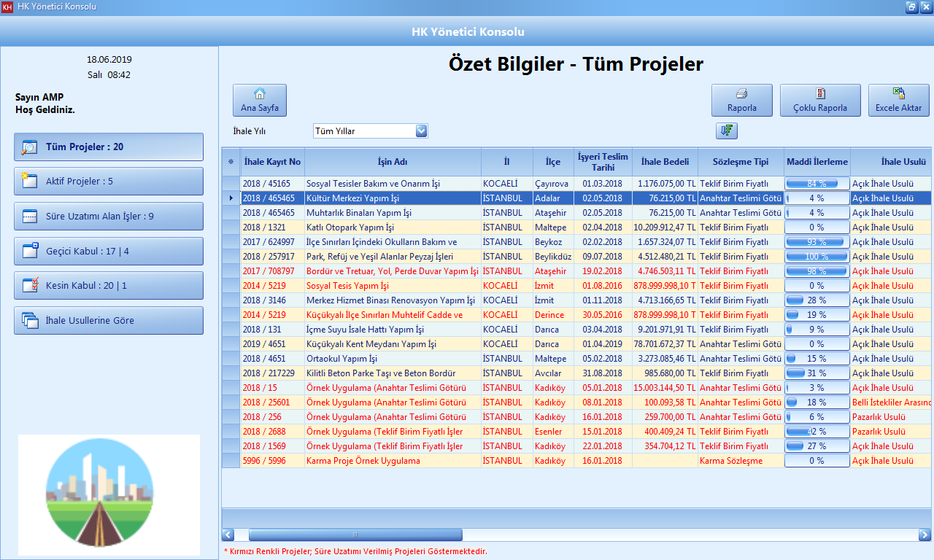Expand the İhale Yılı Tüm Yıllar dropdown
Viewport: 934px width, 560px height.
pyautogui.click(x=421, y=131)
